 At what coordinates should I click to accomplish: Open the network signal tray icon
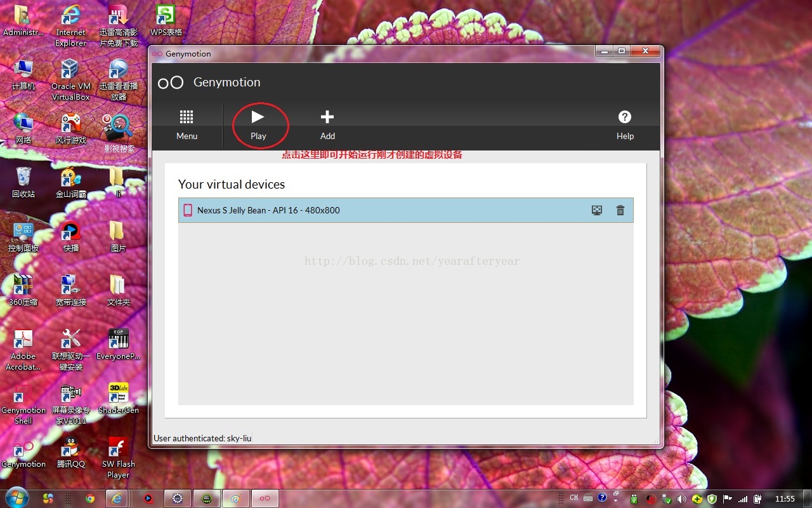click(x=743, y=498)
